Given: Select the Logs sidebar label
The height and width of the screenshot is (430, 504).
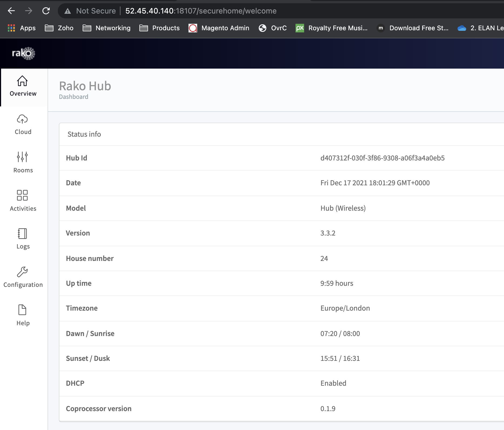Looking at the screenshot, I should click(23, 247).
